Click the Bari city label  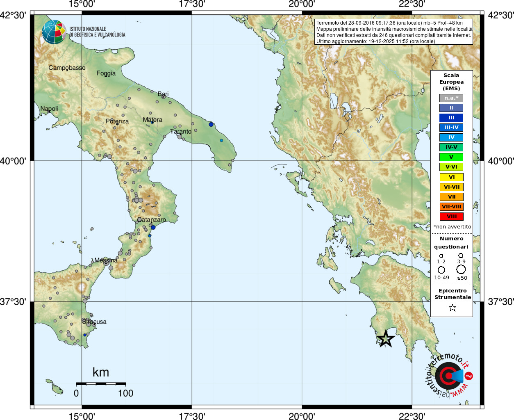163,94
